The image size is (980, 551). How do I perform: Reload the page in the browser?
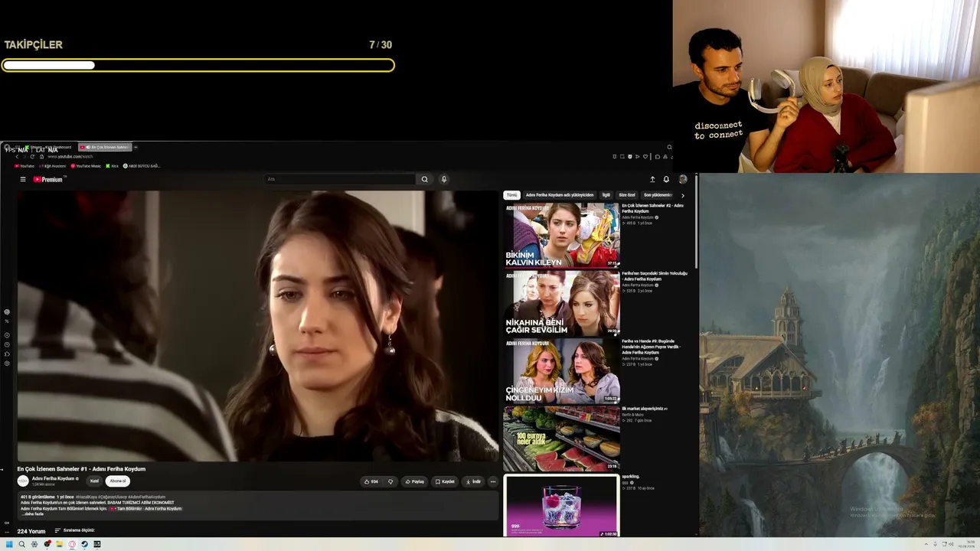pos(32,156)
